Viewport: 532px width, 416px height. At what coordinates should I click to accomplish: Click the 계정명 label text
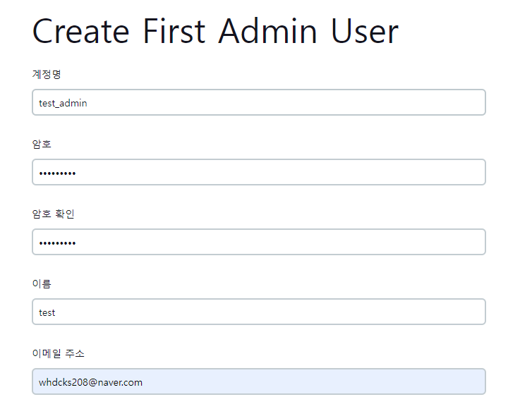click(47, 74)
